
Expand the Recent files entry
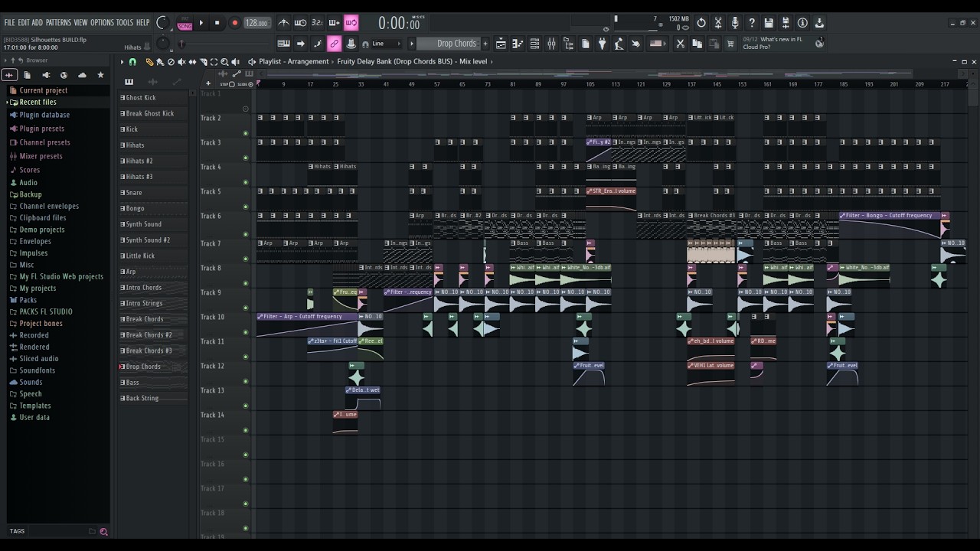38,102
